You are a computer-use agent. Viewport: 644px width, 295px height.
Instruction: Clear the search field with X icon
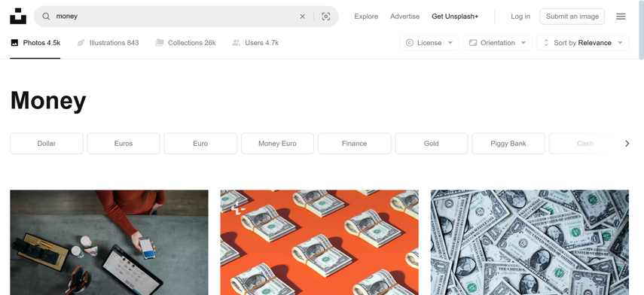point(302,17)
